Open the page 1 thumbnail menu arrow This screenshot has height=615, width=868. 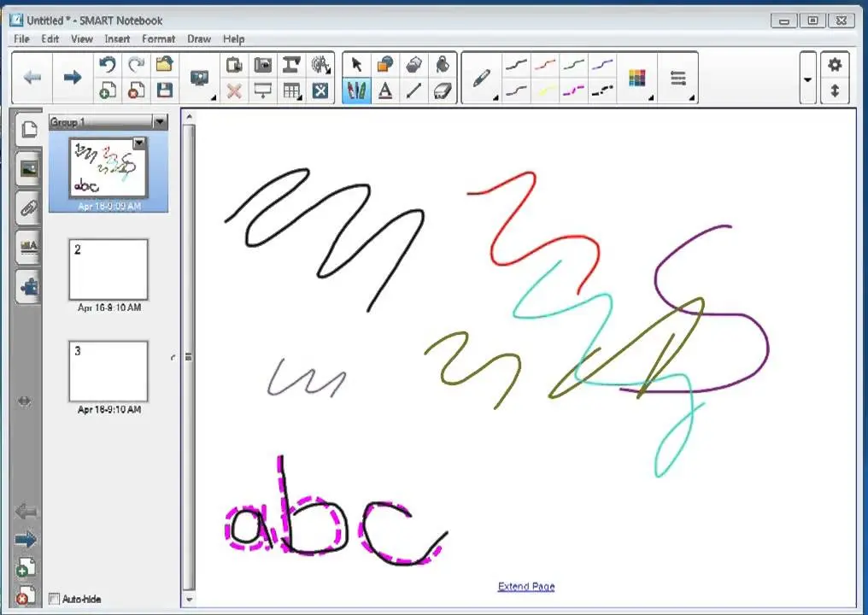pyautogui.click(x=139, y=143)
